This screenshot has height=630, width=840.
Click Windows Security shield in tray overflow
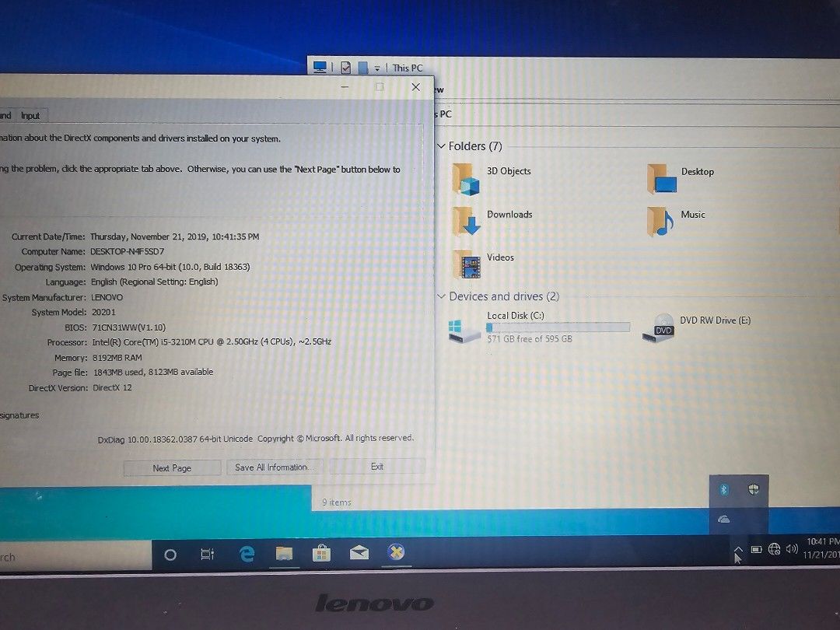tap(754, 489)
